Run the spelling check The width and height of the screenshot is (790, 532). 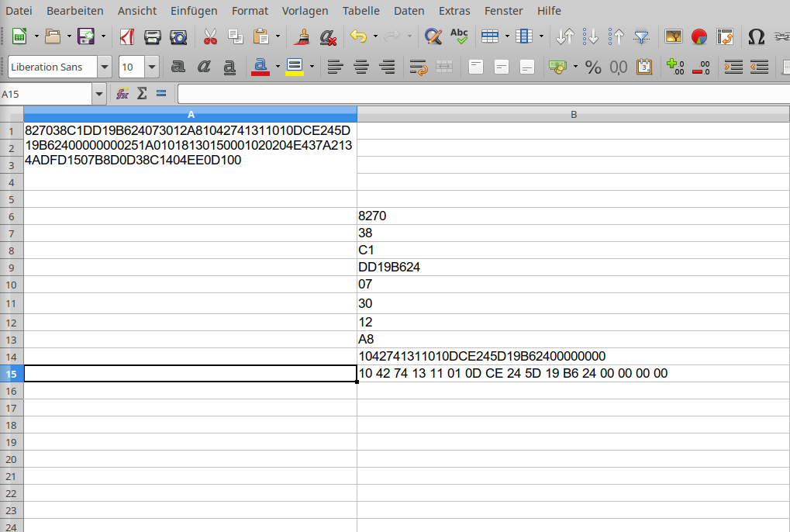click(459, 36)
